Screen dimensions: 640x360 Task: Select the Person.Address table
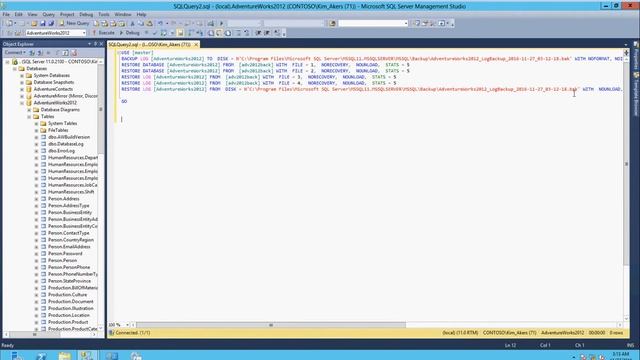[64, 199]
